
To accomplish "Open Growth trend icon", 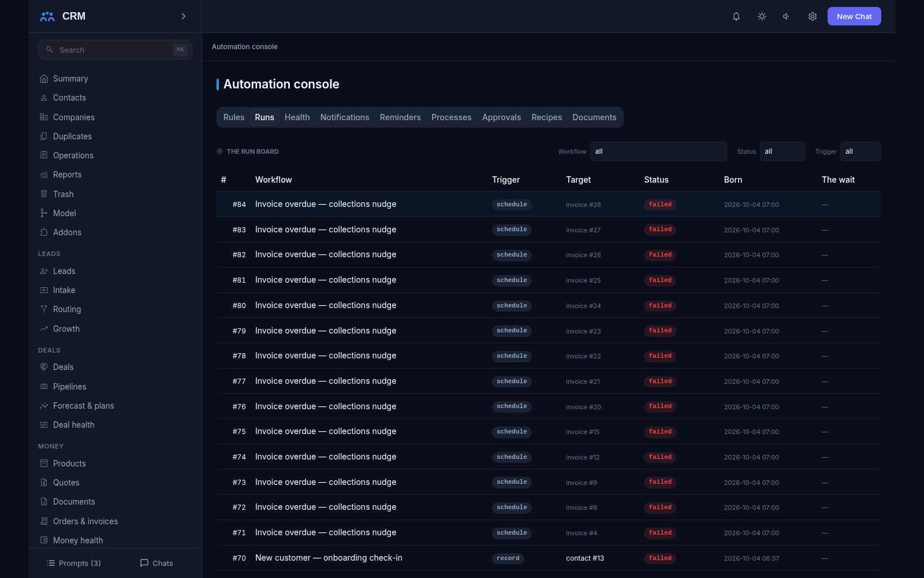I will (44, 329).
